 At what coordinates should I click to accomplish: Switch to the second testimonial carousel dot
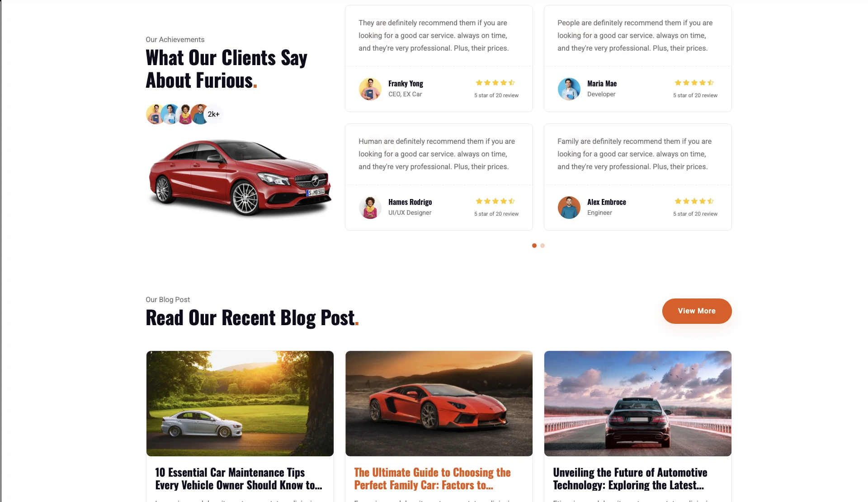542,246
